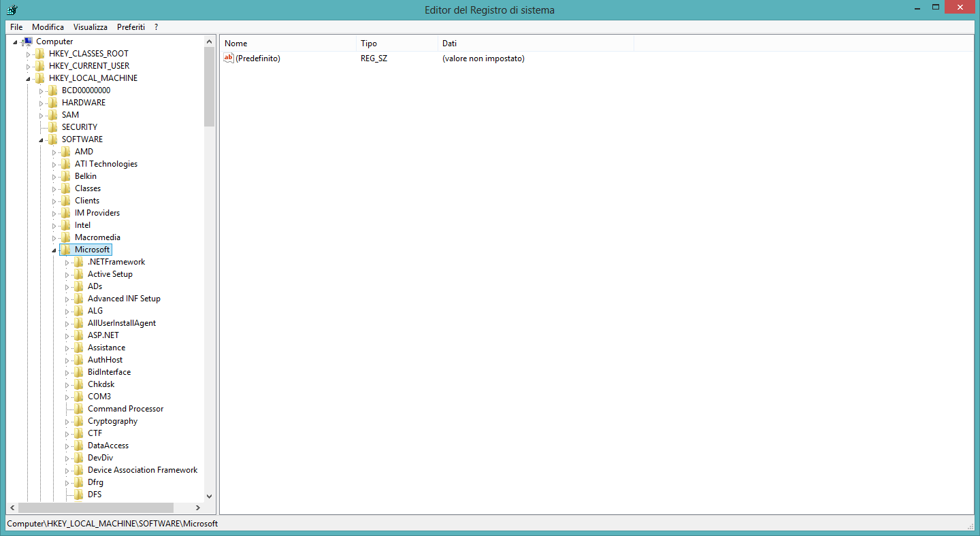Expand the Device Association Framework arrow
980x536 pixels.
coord(67,470)
